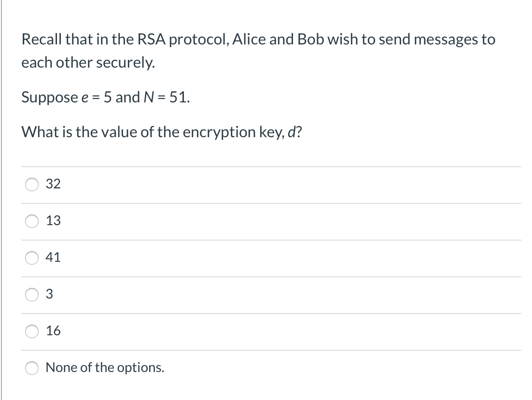Viewport: 532px width, 400px height.
Task: Click the divider above answer 32
Action: click(270, 166)
